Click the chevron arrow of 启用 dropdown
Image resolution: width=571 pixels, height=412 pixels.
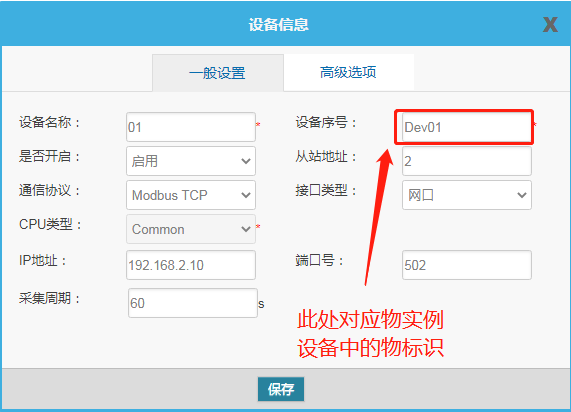tap(246, 161)
